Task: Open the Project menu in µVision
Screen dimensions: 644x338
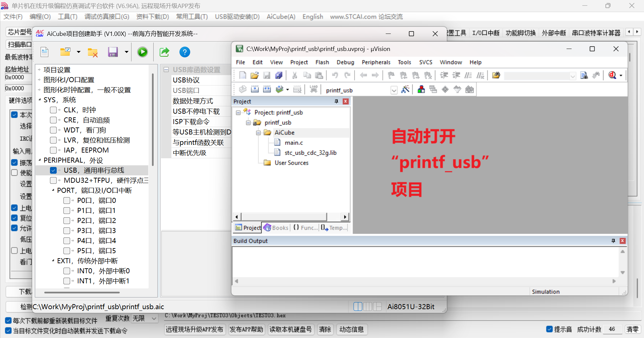Action: [x=299, y=62]
